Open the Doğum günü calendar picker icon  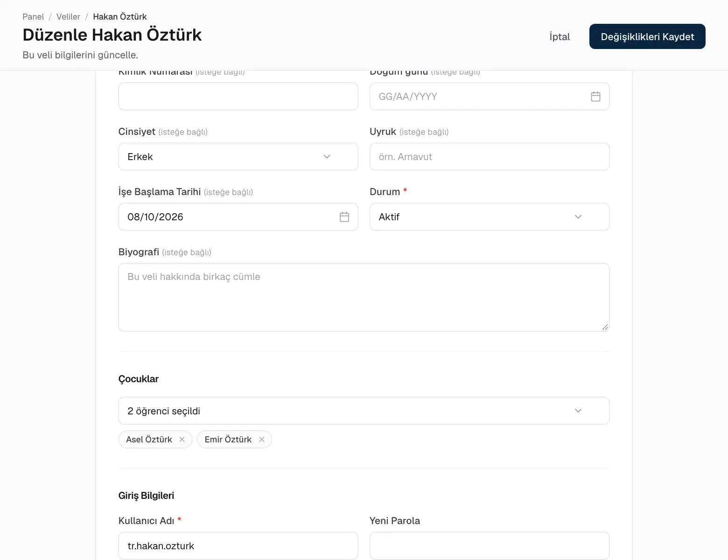click(x=595, y=97)
